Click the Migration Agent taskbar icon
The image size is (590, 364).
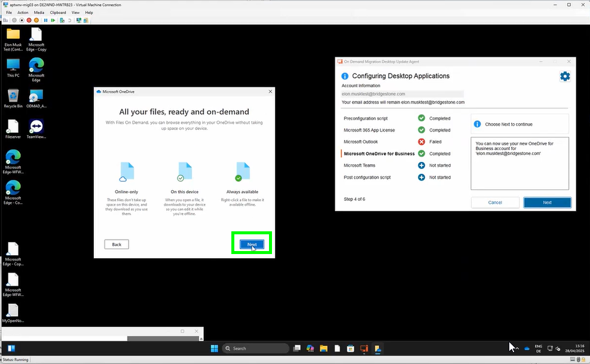(364, 348)
